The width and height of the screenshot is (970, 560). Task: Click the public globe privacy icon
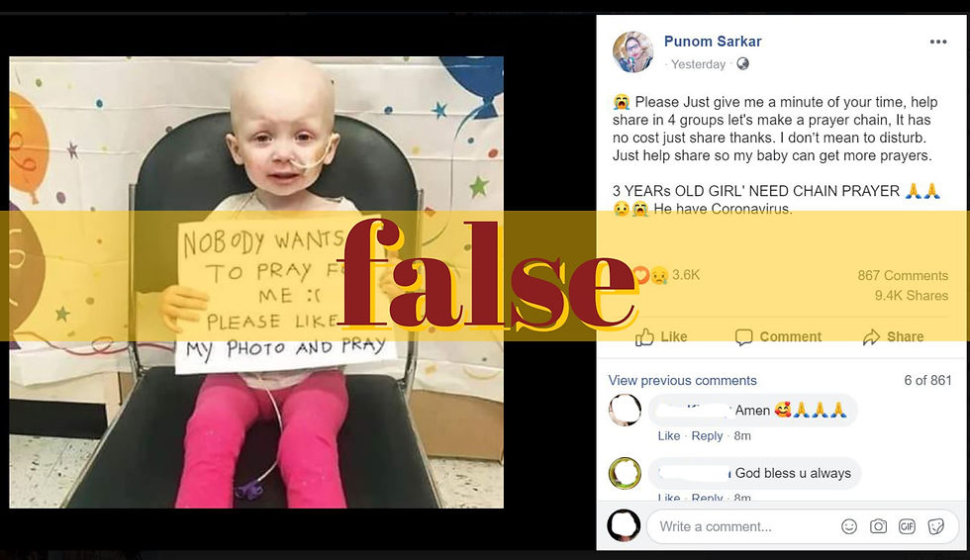click(x=743, y=63)
